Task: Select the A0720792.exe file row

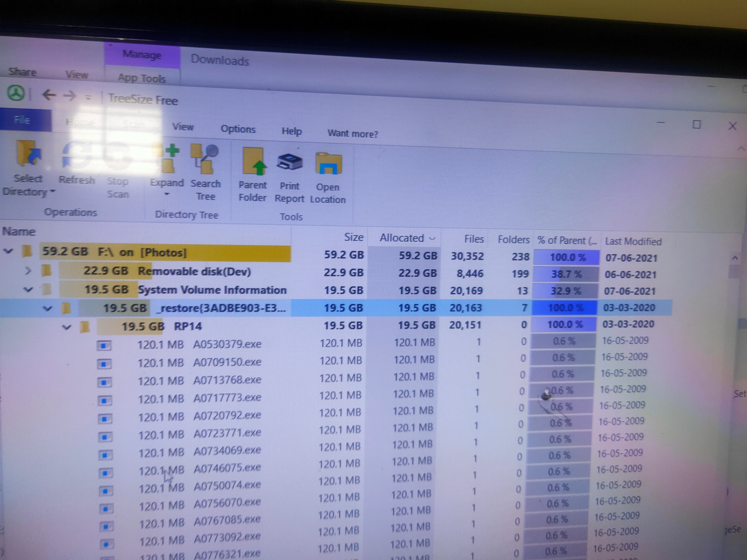Action: coord(227,415)
